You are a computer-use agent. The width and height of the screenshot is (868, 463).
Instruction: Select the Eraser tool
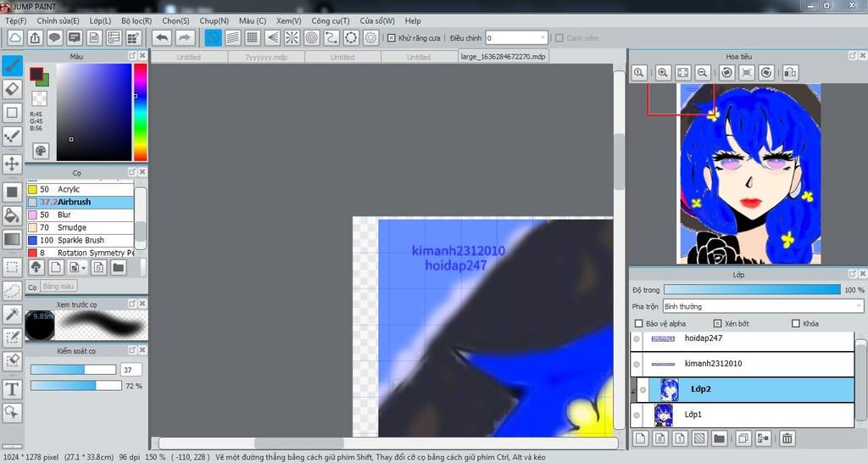[x=12, y=89]
